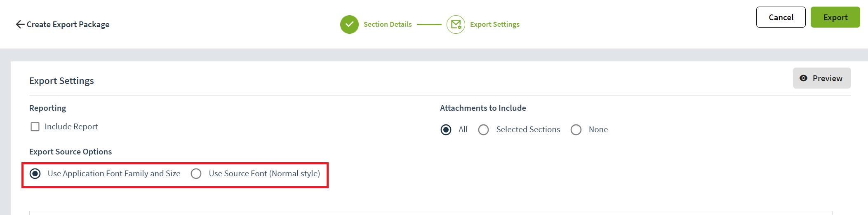Open the Export Settings step label
868x215 pixels.
pyautogui.click(x=495, y=24)
